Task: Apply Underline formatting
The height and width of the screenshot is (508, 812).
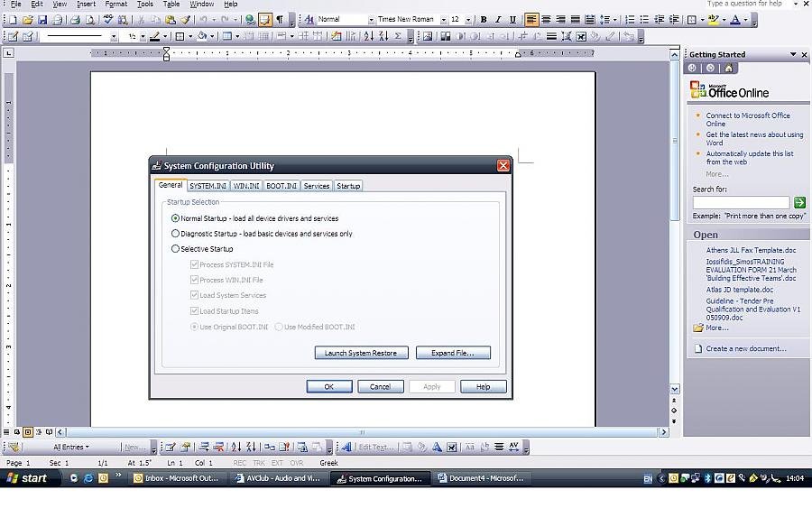Action: click(512, 20)
